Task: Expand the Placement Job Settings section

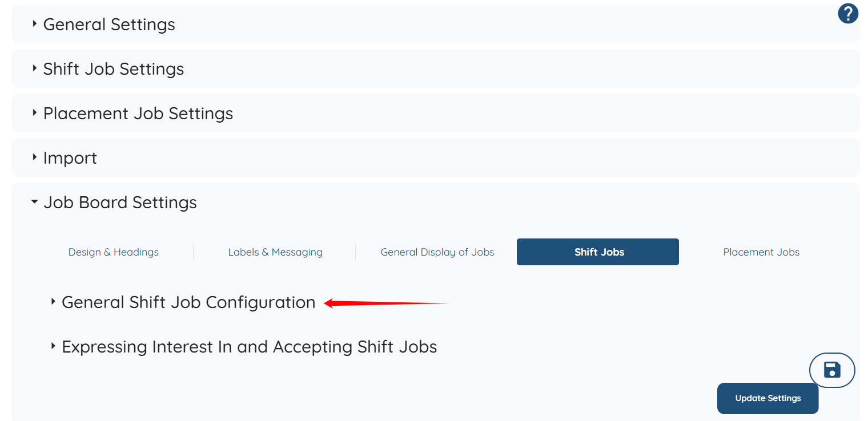Action: tap(138, 114)
